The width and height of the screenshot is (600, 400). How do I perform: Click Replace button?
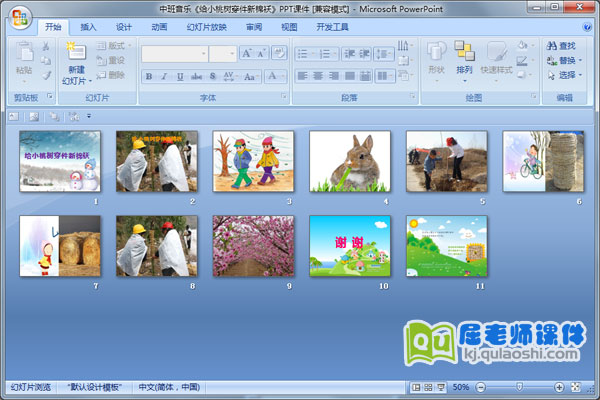pyautogui.click(x=564, y=60)
